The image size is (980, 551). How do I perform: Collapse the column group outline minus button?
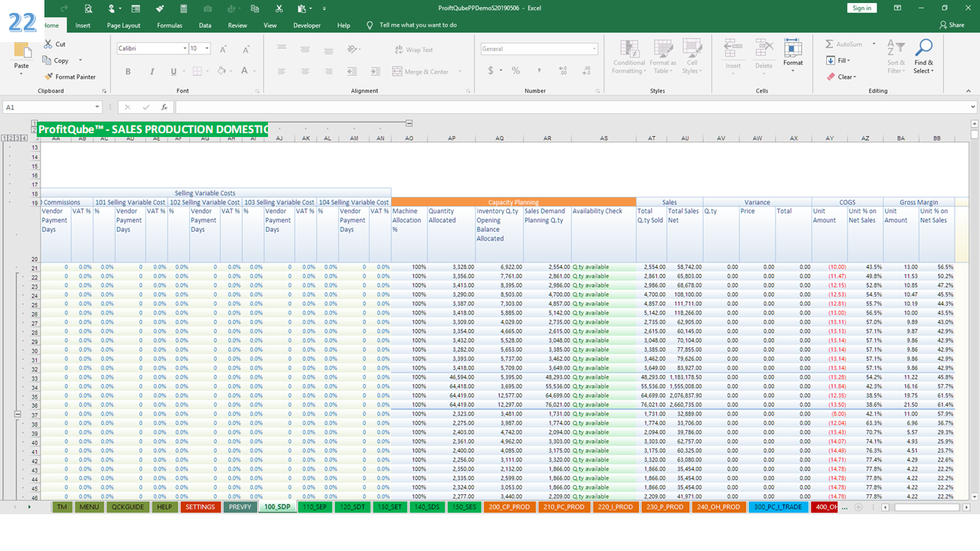coord(409,122)
